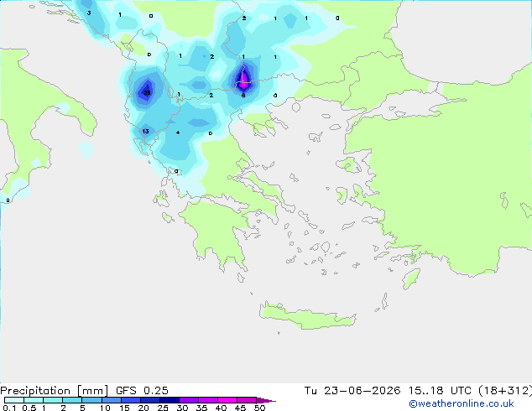532x411 pixels.
Task: Click the legend scale label '50'
Action: pyautogui.click(x=260, y=408)
